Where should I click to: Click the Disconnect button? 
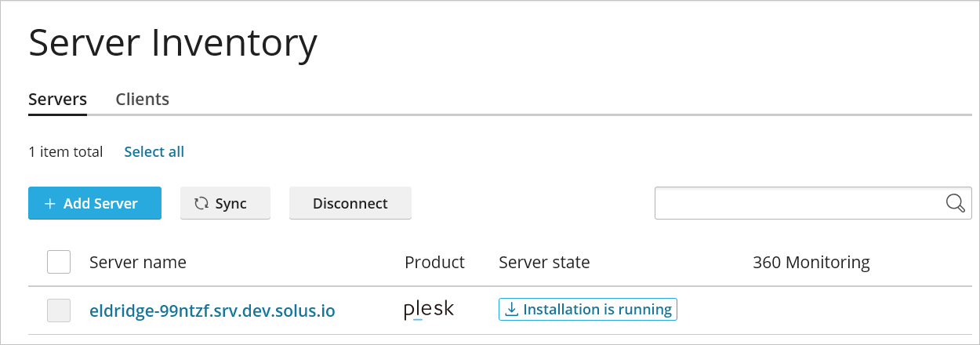(x=350, y=204)
